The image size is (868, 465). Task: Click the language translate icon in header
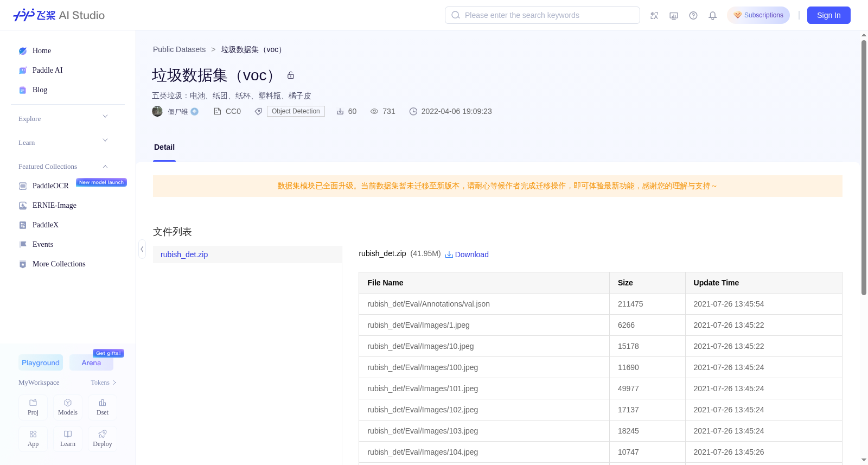click(654, 16)
